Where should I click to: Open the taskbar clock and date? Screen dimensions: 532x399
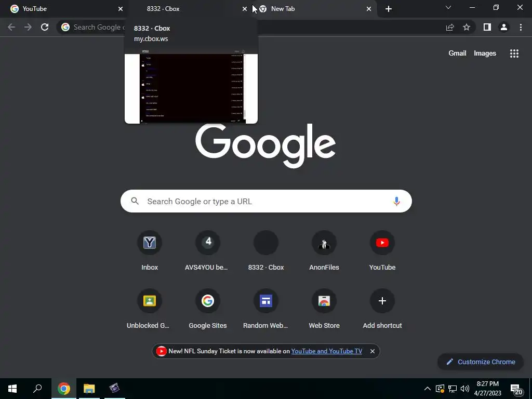click(487, 389)
